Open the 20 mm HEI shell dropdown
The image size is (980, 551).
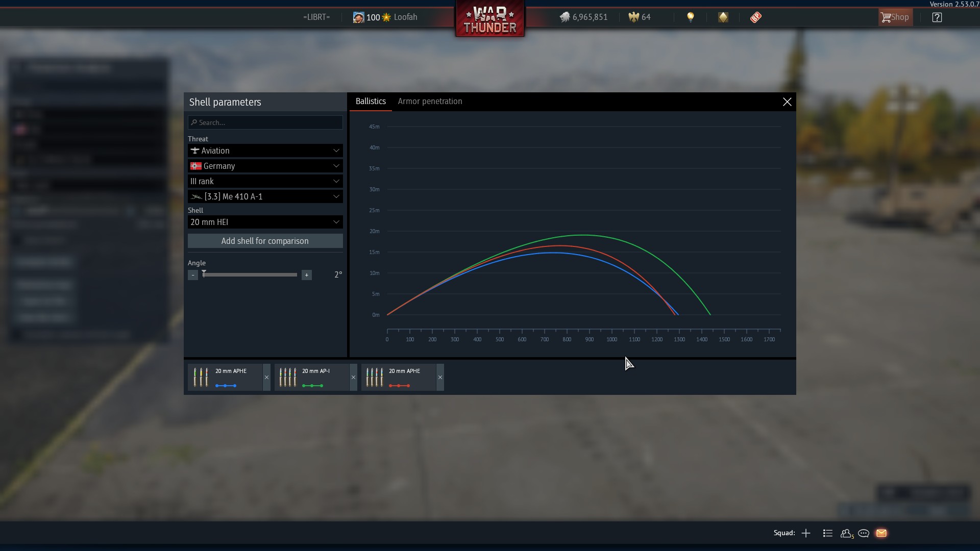pos(265,222)
